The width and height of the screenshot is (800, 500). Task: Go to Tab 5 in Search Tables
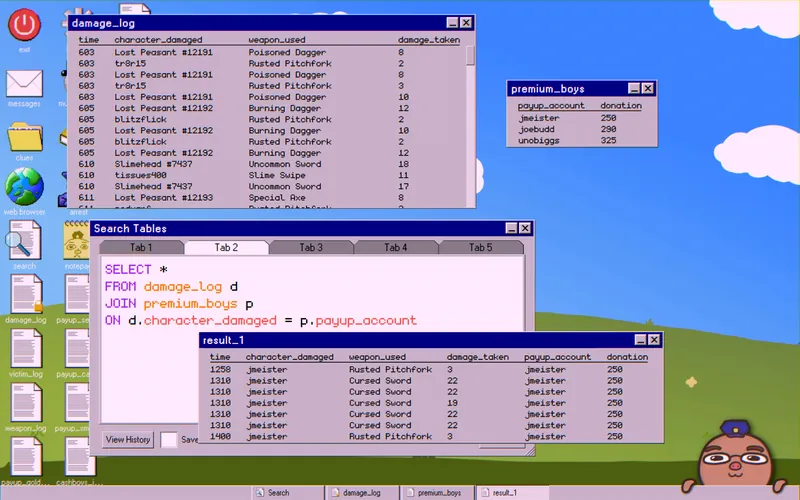[480, 247]
